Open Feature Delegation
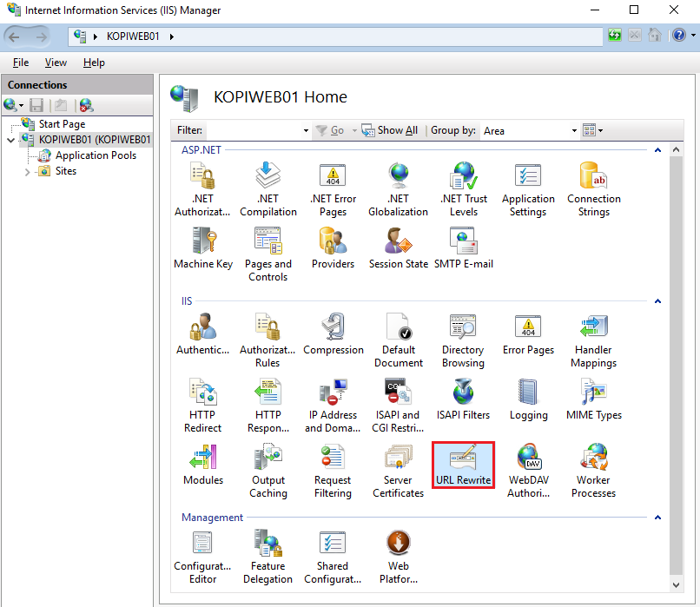The image size is (700, 607). pos(267,557)
